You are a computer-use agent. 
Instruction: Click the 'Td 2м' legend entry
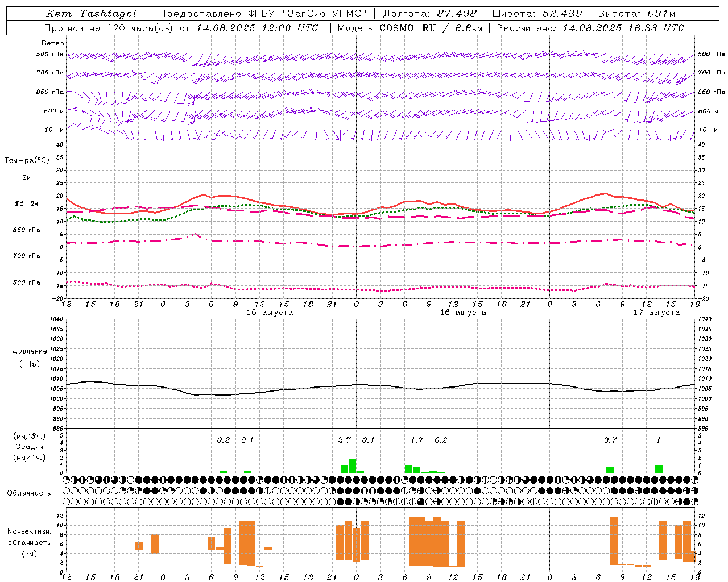[x=26, y=203]
